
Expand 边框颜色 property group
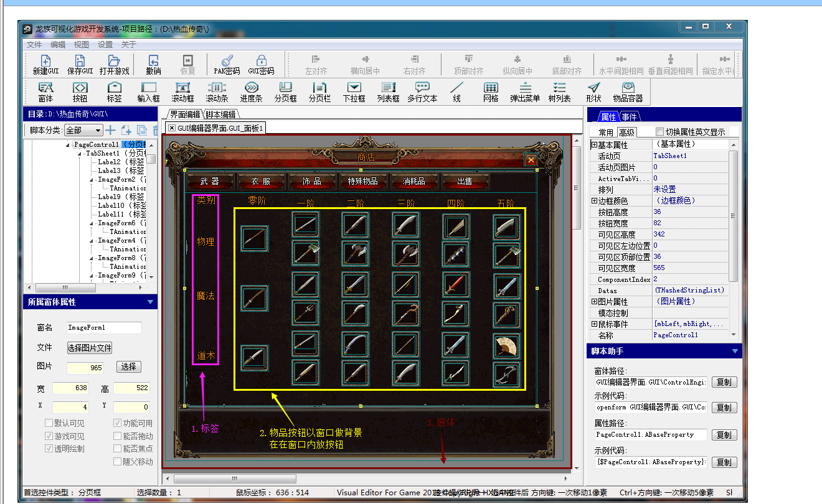point(594,201)
